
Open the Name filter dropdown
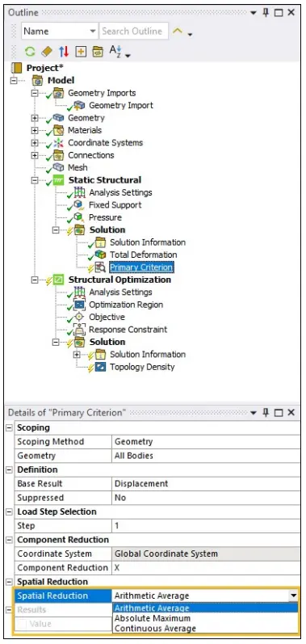click(93, 32)
